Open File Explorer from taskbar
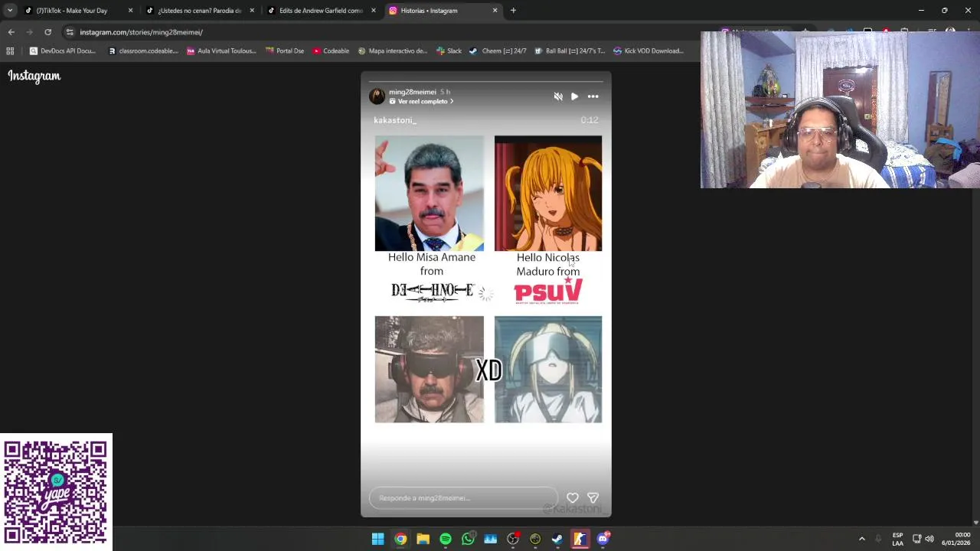This screenshot has height=551, width=980. click(423, 539)
